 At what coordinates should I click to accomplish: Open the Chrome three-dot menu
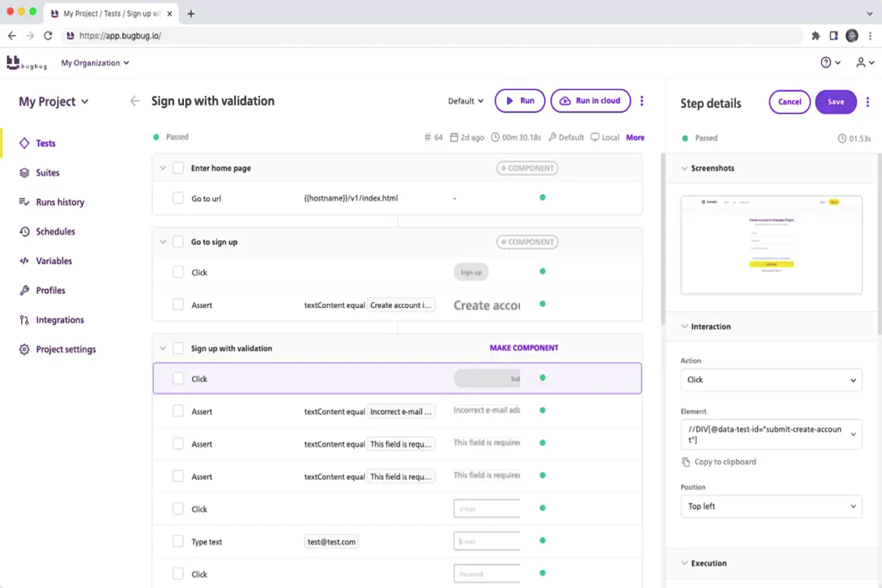(x=870, y=36)
